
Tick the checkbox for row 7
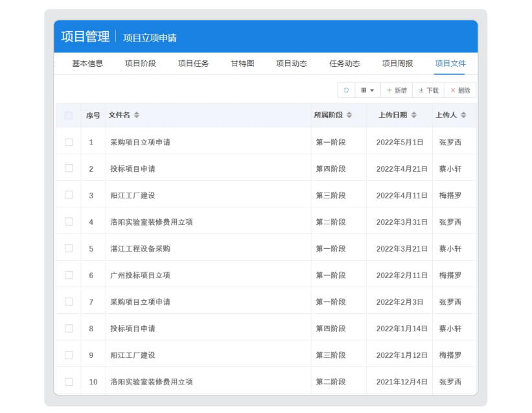pos(69,301)
